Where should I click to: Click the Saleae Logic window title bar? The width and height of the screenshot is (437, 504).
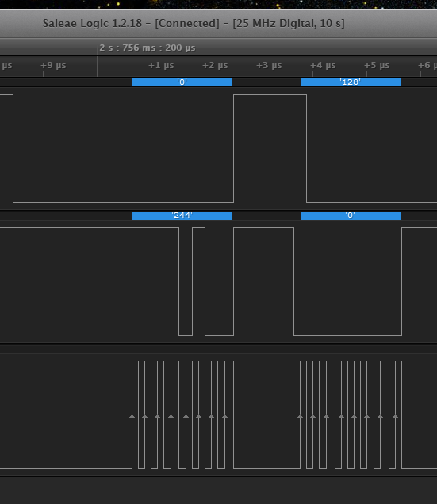(x=194, y=24)
